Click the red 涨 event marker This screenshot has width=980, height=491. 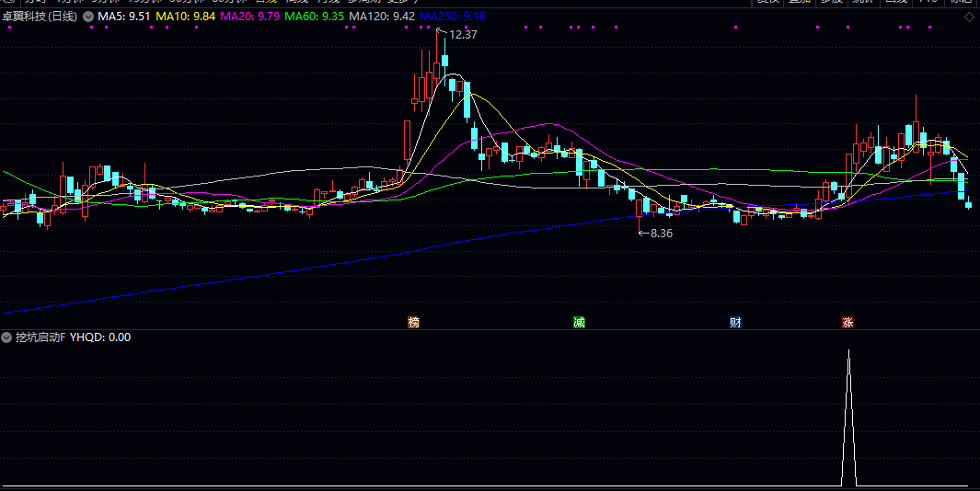[847, 323]
